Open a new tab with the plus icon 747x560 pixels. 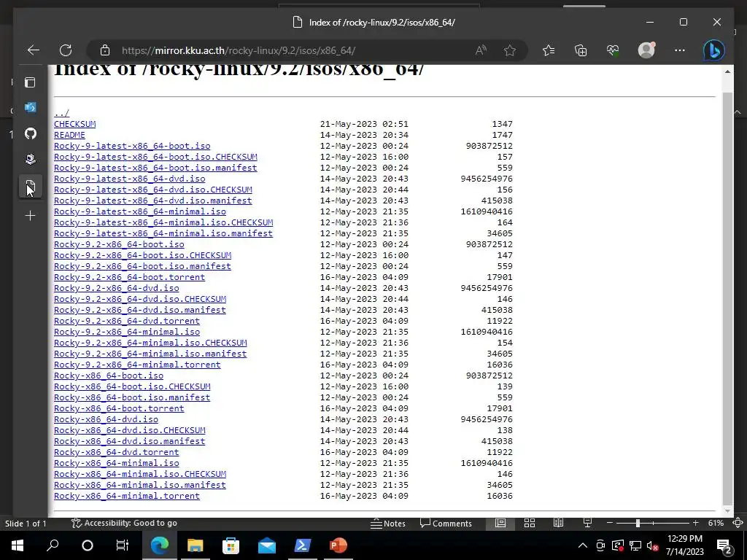[x=30, y=216]
